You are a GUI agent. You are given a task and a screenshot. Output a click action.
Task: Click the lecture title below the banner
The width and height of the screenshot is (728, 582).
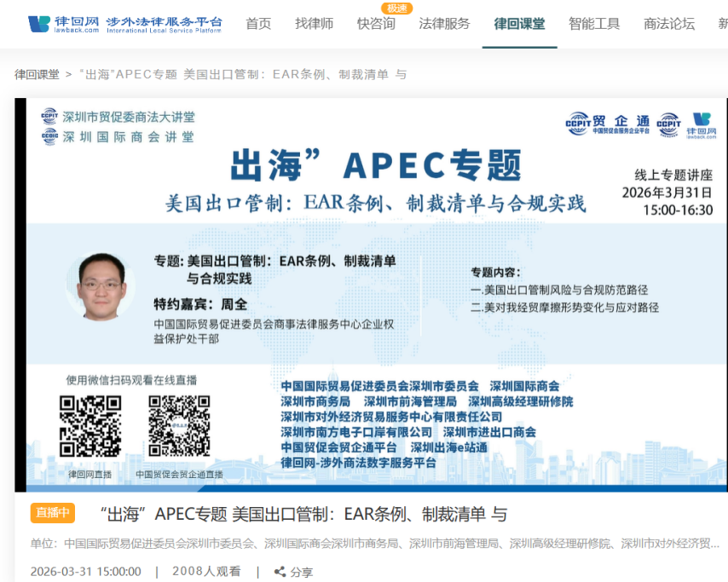[303, 514]
